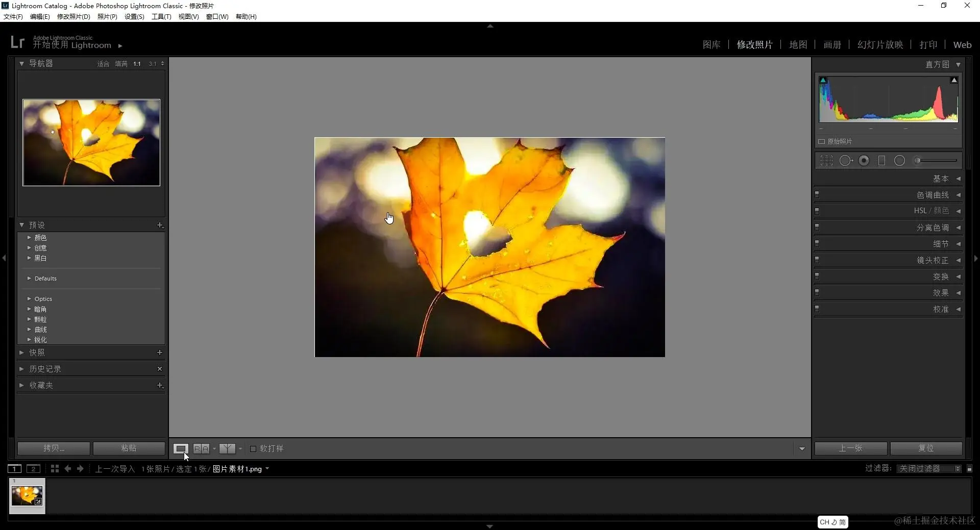Toggle the 色调曲线 panel on/off switch
The image size is (980, 530).
coord(817,194)
